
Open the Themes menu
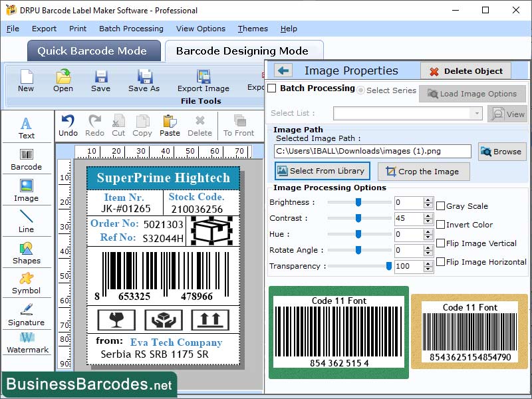tap(252, 29)
